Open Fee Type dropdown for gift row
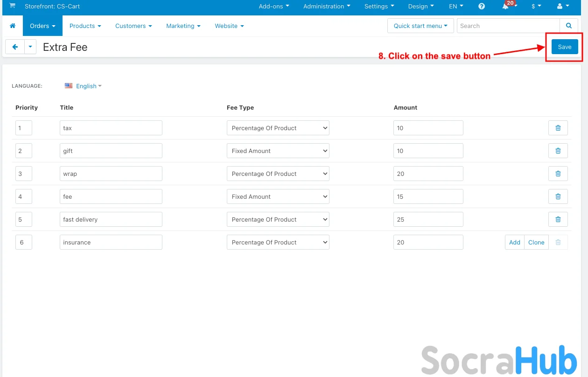588x377 pixels. (x=278, y=151)
